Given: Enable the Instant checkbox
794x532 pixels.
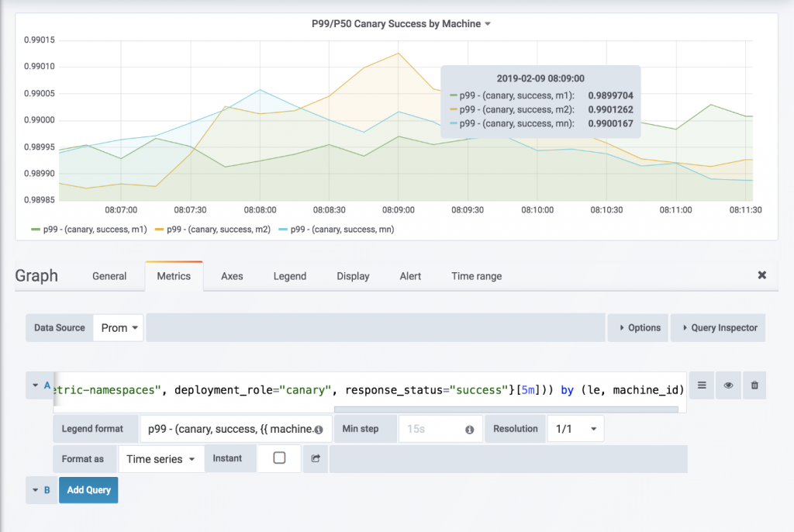Looking at the screenshot, I should 279,458.
